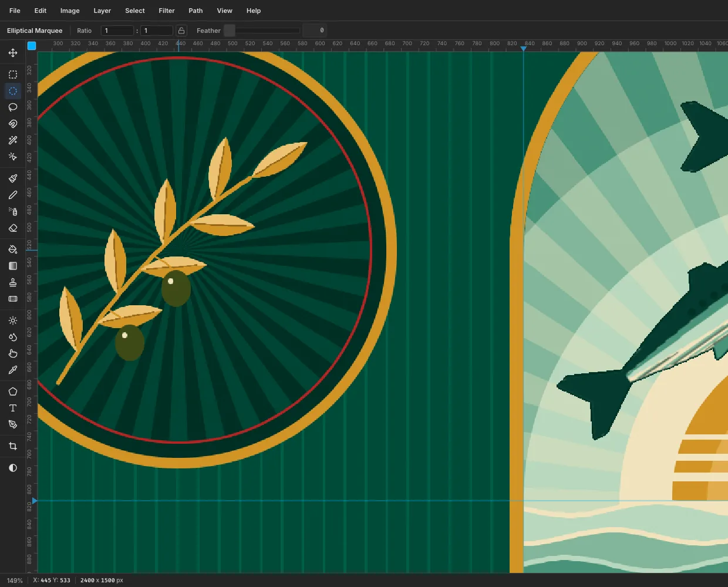Open the Filter menu
Screen dimensions: 728x587
167,11
